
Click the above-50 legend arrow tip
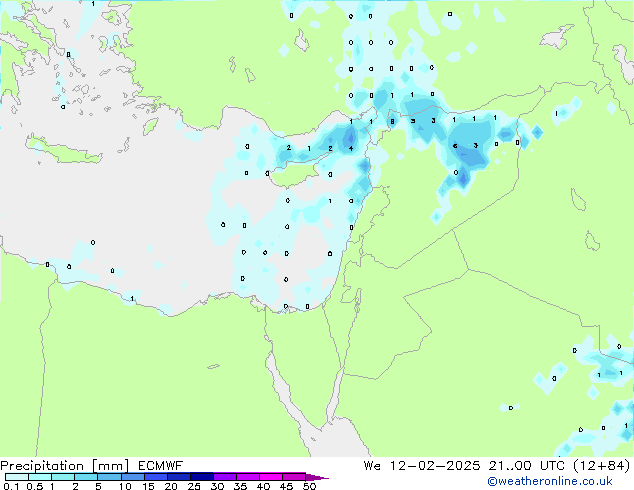(317, 477)
